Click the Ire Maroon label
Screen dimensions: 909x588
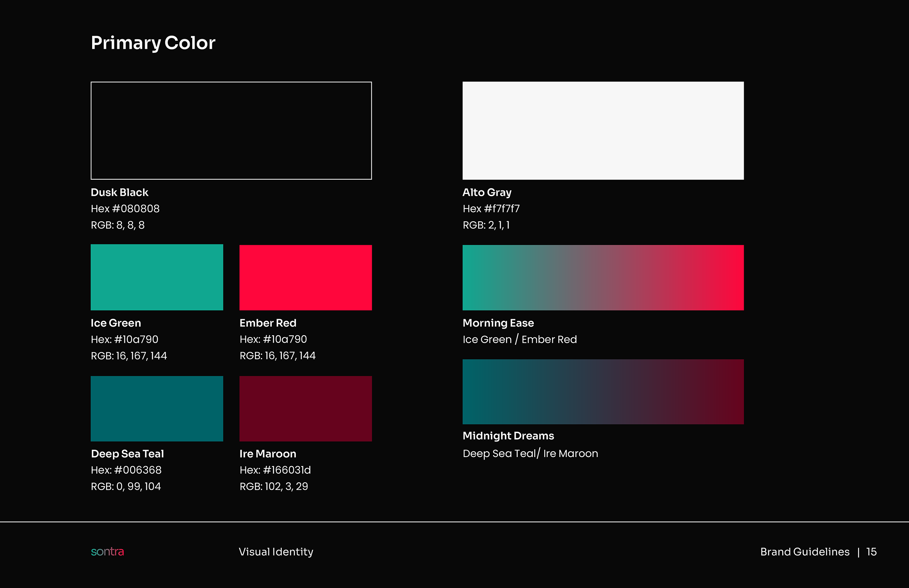tap(268, 454)
